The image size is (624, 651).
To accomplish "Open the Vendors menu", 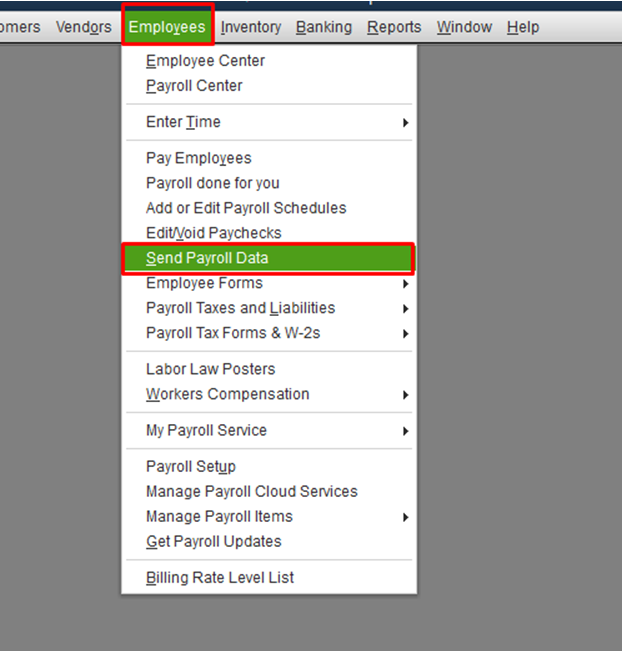I will 83,27.
